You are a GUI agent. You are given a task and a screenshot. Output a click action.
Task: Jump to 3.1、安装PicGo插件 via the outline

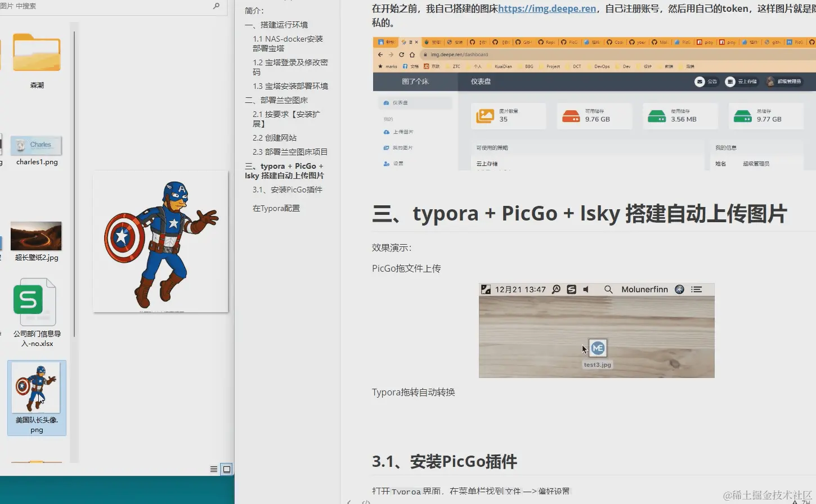tap(288, 190)
